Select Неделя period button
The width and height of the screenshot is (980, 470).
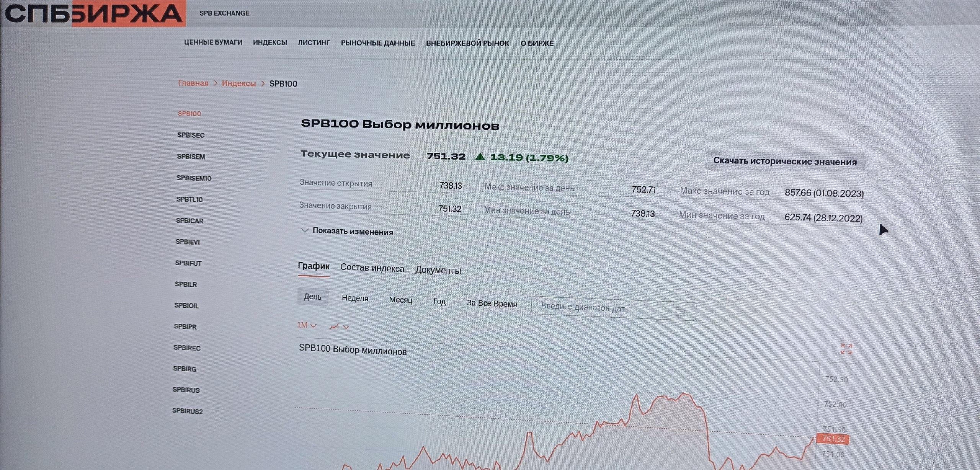point(355,298)
